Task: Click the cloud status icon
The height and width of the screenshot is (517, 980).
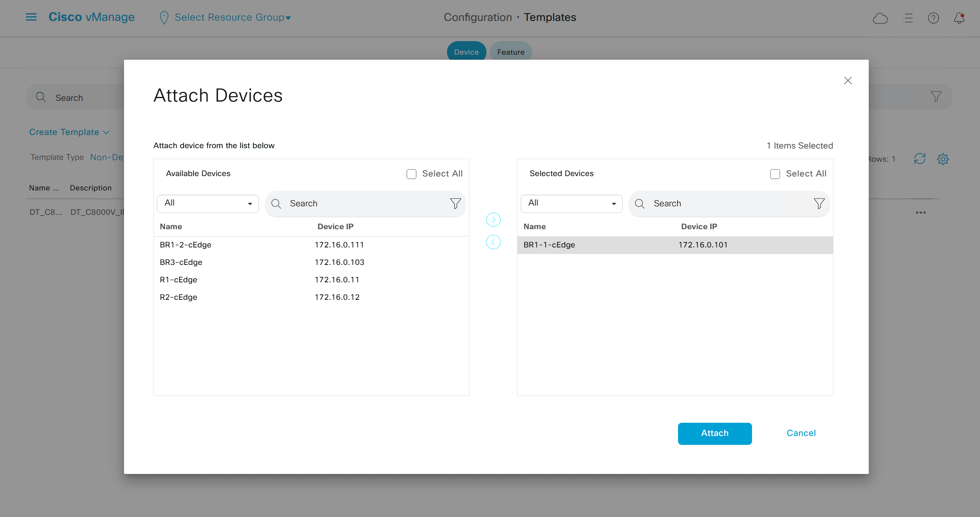Action: click(x=880, y=18)
